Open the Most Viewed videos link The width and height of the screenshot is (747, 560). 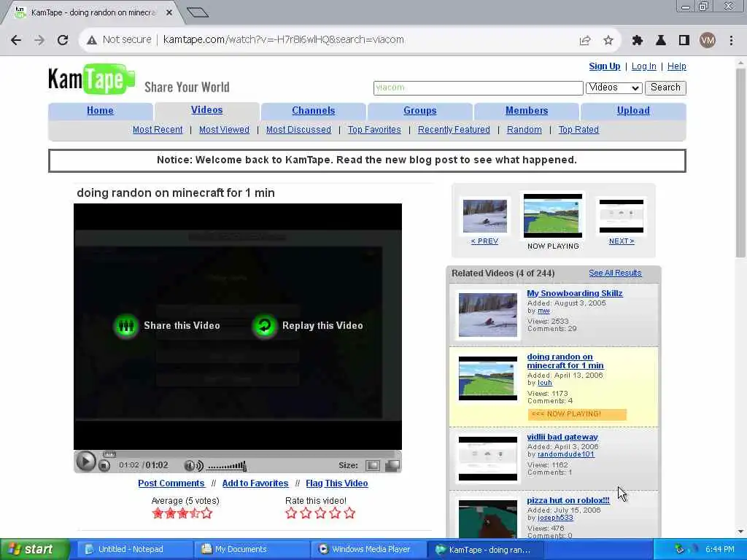tap(225, 130)
